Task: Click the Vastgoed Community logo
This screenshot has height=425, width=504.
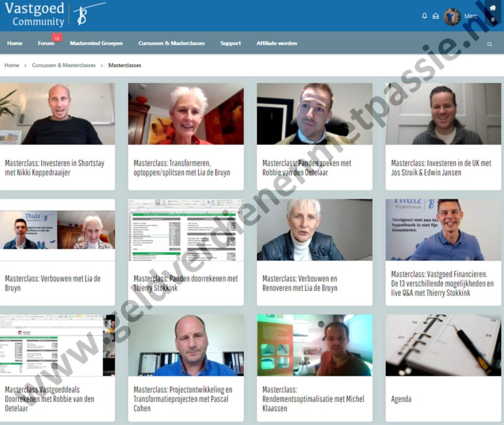Action: pos(34,14)
